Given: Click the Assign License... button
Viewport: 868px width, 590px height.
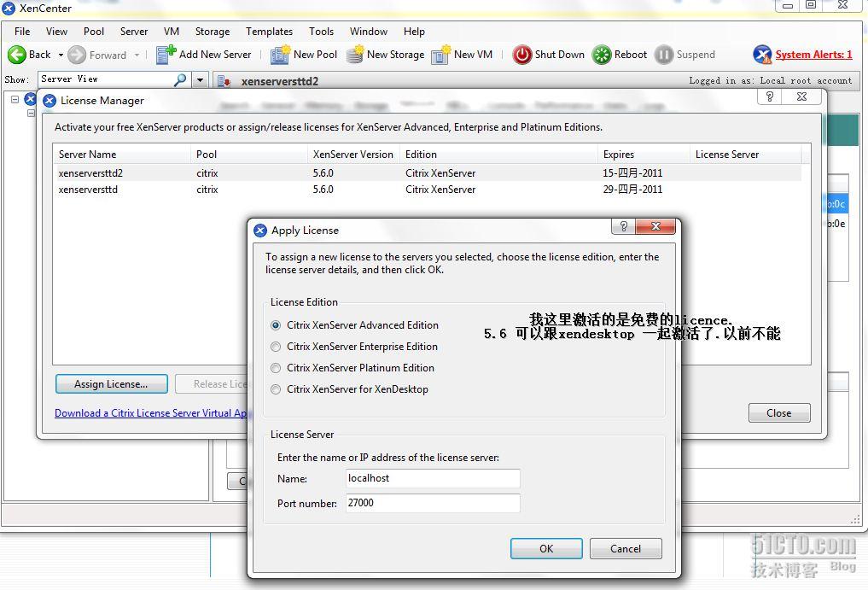Looking at the screenshot, I should pos(111,384).
